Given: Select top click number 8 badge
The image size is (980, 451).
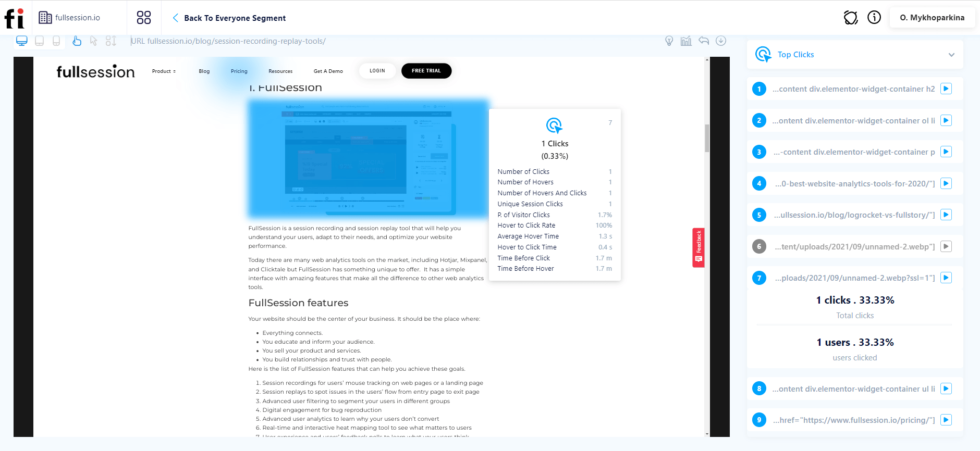Looking at the screenshot, I should (x=759, y=389).
